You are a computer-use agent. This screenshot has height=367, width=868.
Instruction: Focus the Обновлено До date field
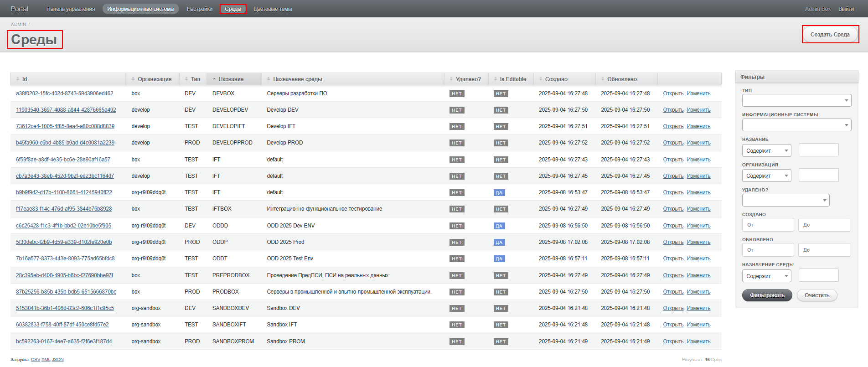click(x=824, y=250)
